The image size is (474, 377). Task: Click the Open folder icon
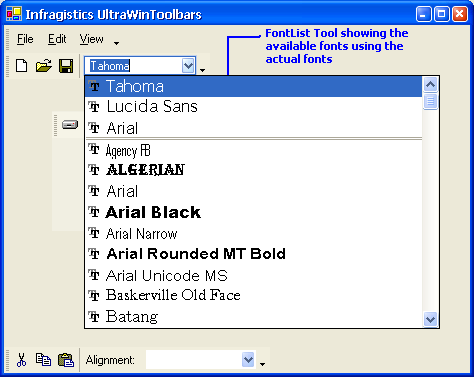coord(44,66)
